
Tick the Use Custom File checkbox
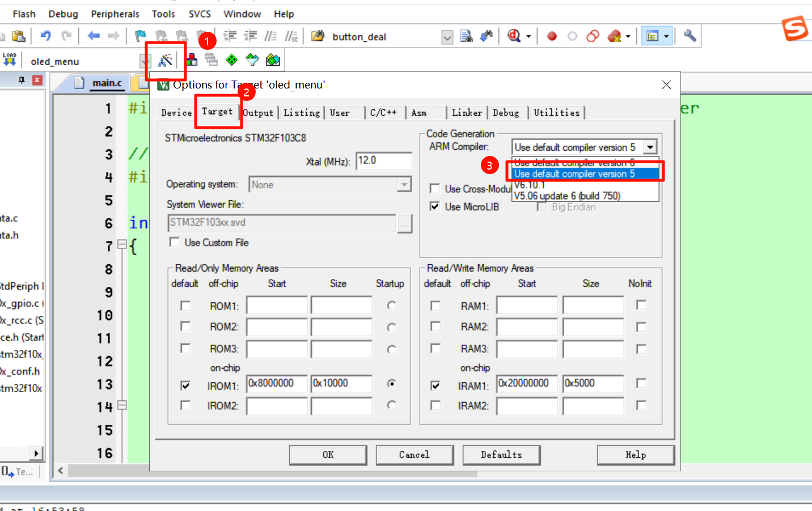175,242
